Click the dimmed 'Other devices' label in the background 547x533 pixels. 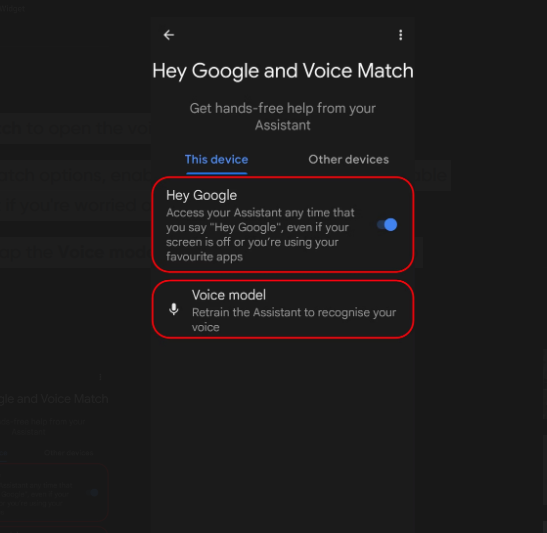pos(69,453)
